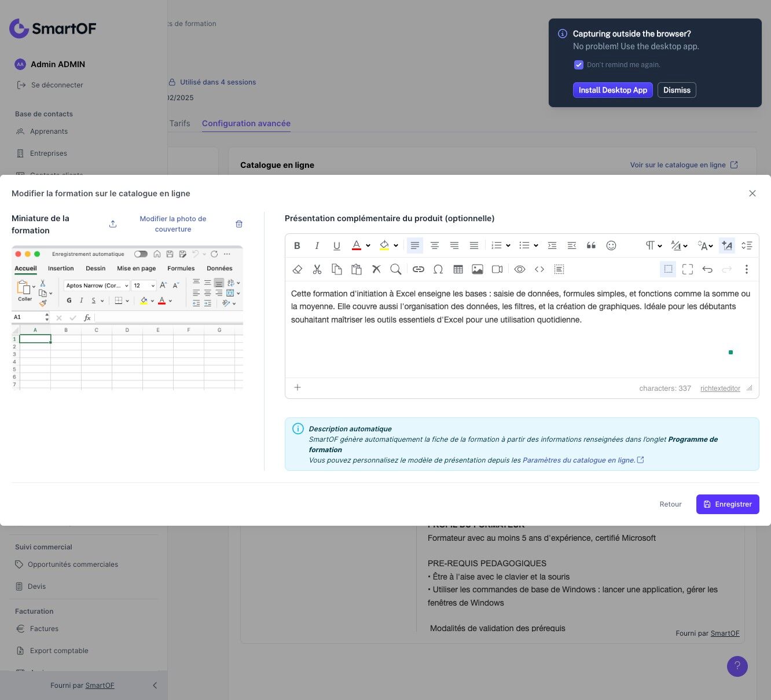This screenshot has width=771, height=700.
Task: Click the eraser icon to remove formatting
Action: pos(298,269)
